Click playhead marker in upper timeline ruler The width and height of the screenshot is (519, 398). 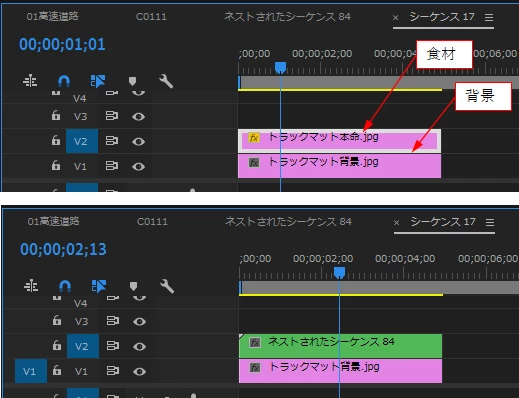[x=280, y=67]
